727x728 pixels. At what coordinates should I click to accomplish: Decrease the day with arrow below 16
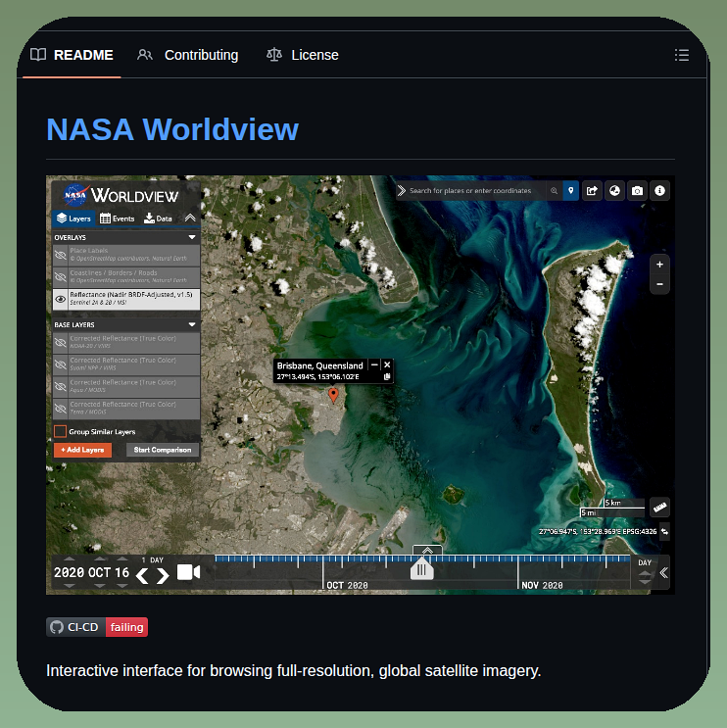click(122, 586)
